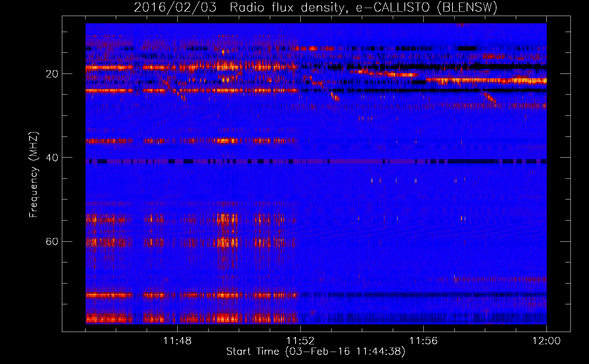Image resolution: width=589 pixels, height=364 pixels.
Task: Click the plot title "2016/02/03 Radio flux density, e-CALLISTO (BLENSW)"
Action: [x=316, y=7]
